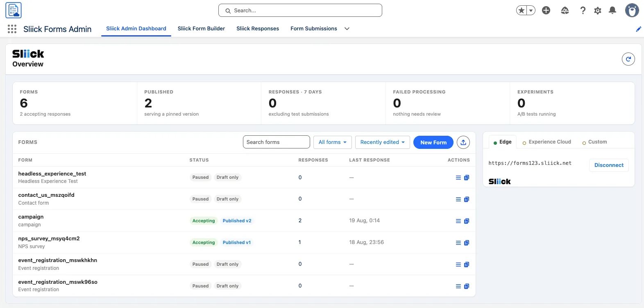644x308 pixels.
Task: Click duplicate icon for event_registration_mswkhkhn
Action: click(x=466, y=265)
